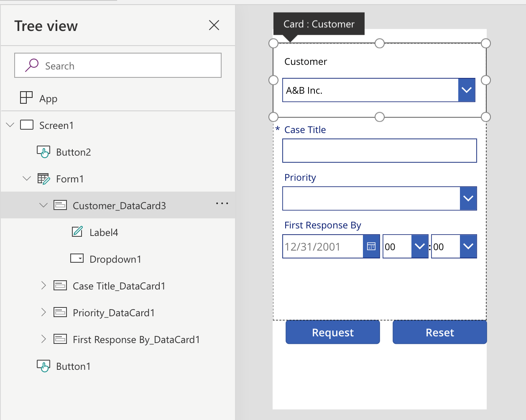
Task: Click the label edit icon beside Label4
Action: coord(77,232)
